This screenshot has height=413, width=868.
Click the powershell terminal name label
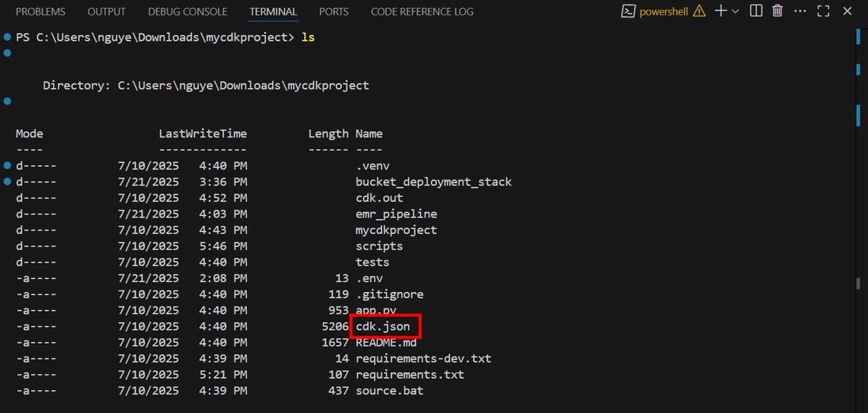tap(663, 11)
